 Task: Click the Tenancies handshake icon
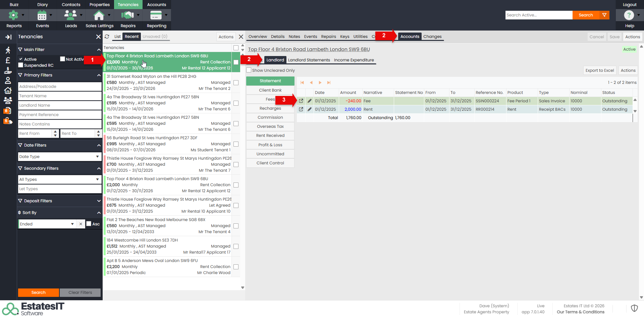tap(127, 15)
